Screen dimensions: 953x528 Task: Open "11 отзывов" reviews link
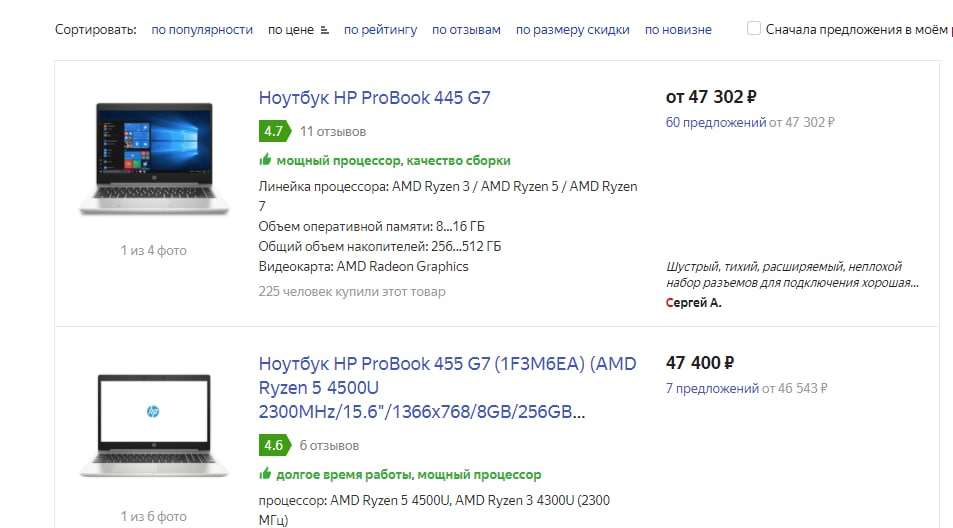coord(333,131)
